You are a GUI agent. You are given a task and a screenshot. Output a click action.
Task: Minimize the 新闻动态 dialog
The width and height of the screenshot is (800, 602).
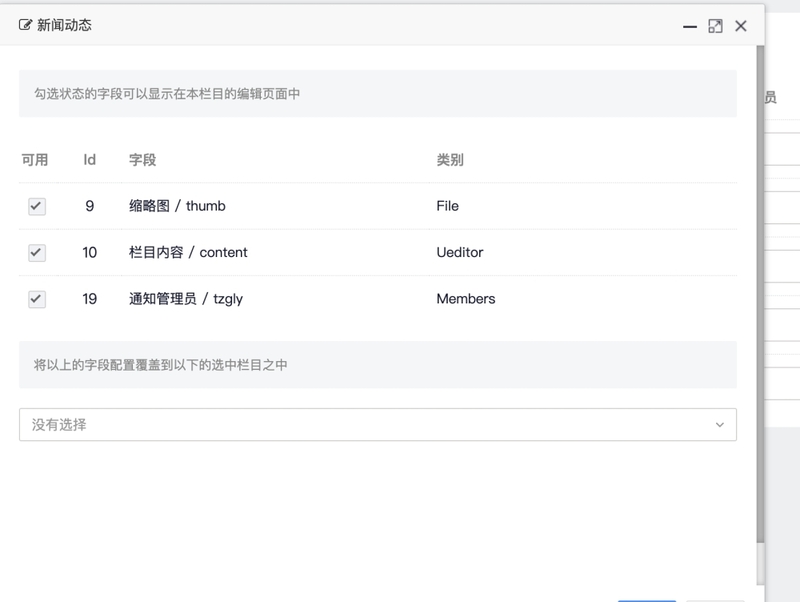(690, 27)
